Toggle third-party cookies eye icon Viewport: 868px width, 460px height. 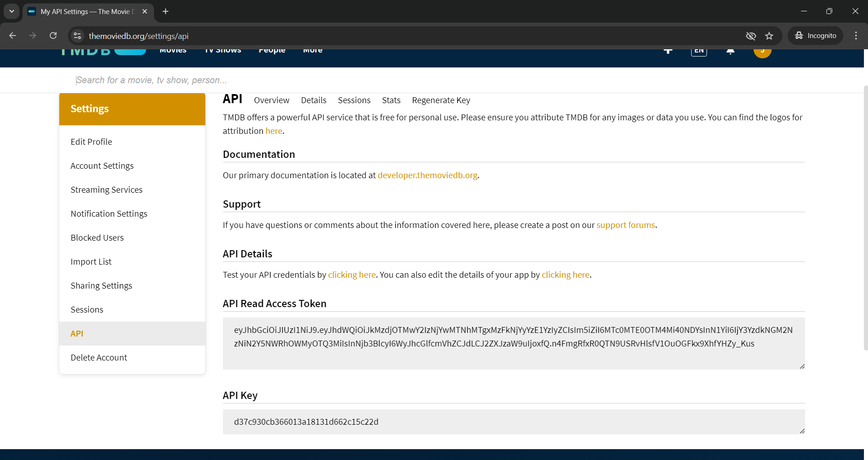(x=750, y=36)
